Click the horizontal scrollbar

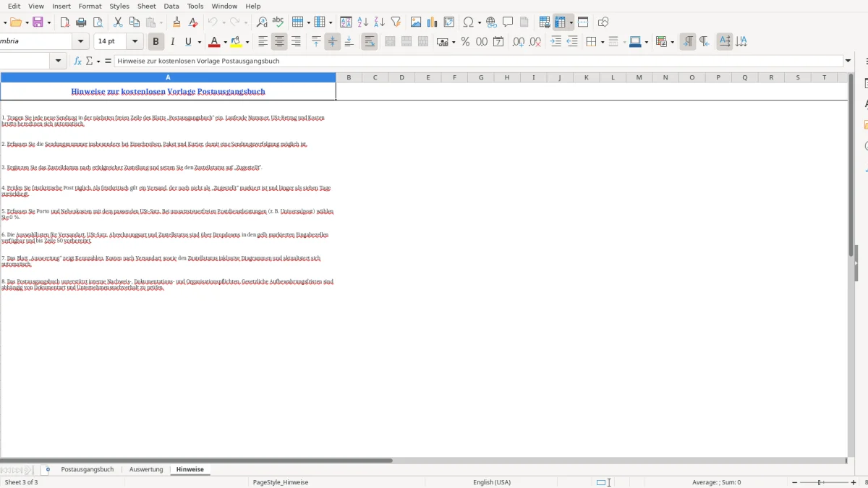point(196,461)
